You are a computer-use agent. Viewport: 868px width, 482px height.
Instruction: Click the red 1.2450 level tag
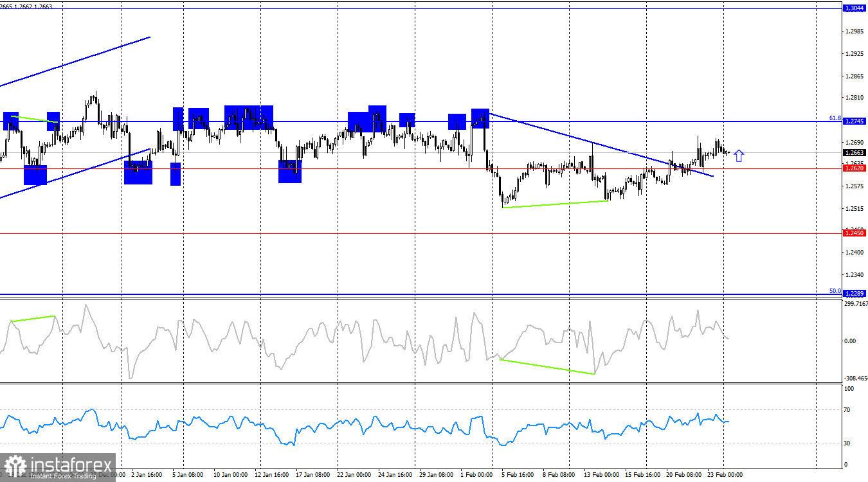tap(854, 233)
